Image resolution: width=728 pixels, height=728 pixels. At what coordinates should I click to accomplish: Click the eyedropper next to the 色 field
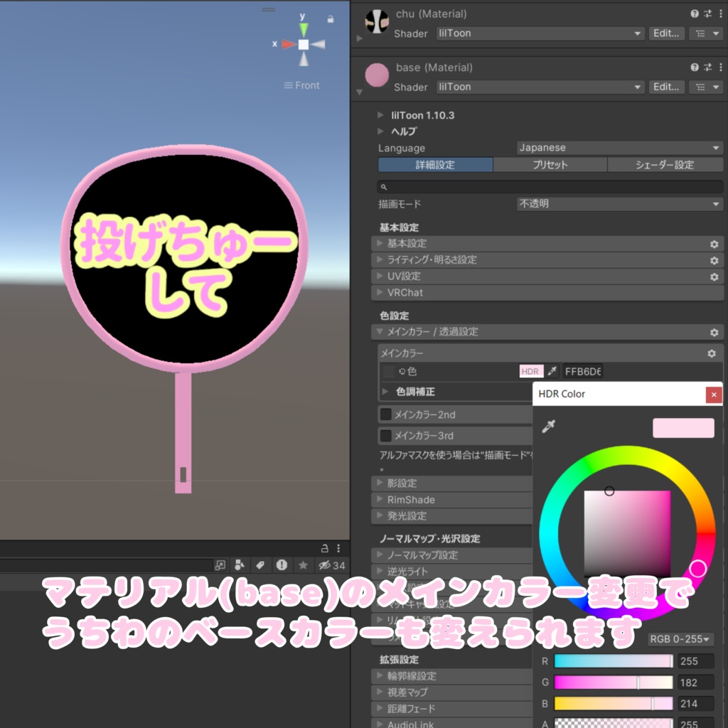(553, 371)
